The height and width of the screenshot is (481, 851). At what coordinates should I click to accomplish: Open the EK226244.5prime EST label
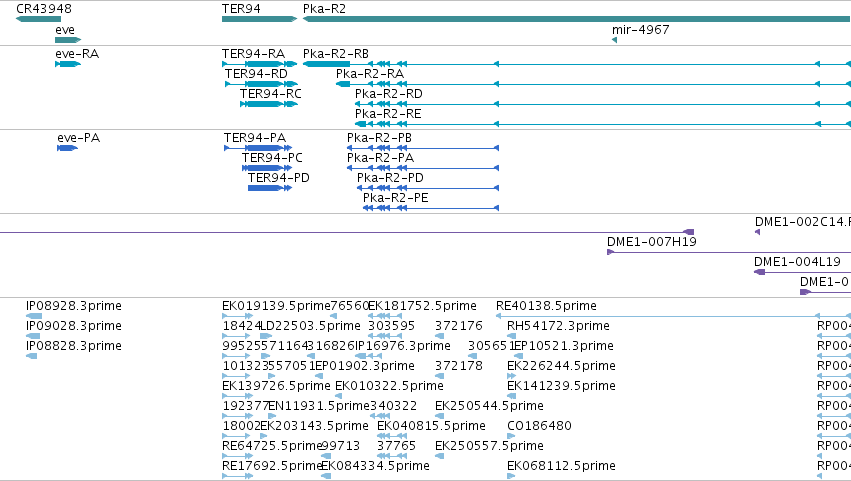561,366
